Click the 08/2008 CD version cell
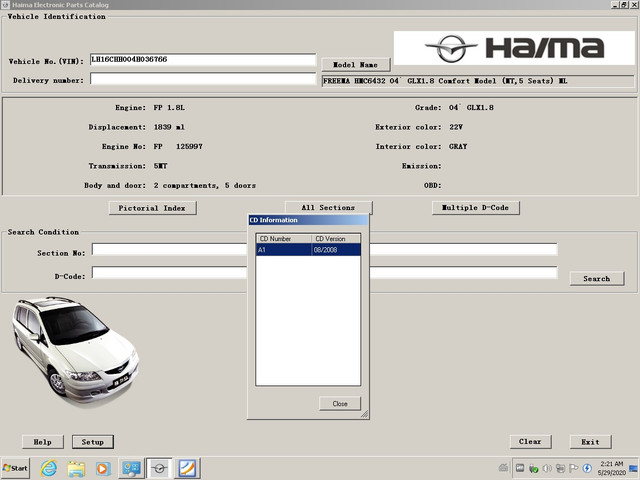Screen dimensions: 640x480 point(336,250)
